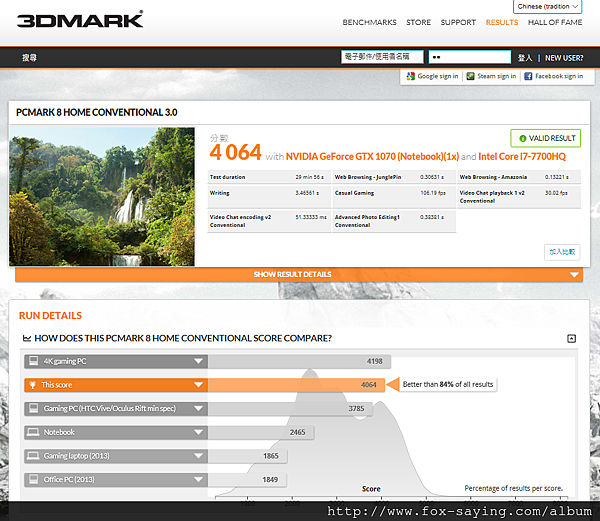
Task: Open the BENCHMARKS menu
Action: (x=369, y=22)
